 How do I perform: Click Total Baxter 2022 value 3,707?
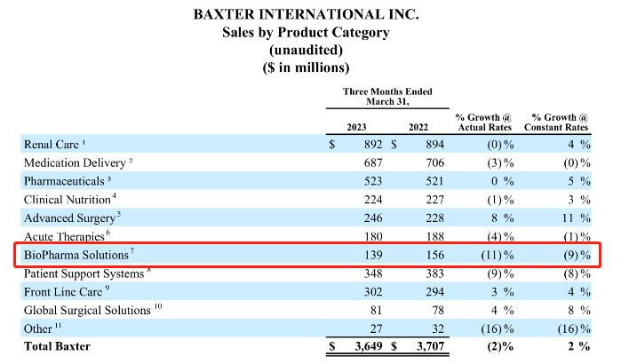pos(430,346)
